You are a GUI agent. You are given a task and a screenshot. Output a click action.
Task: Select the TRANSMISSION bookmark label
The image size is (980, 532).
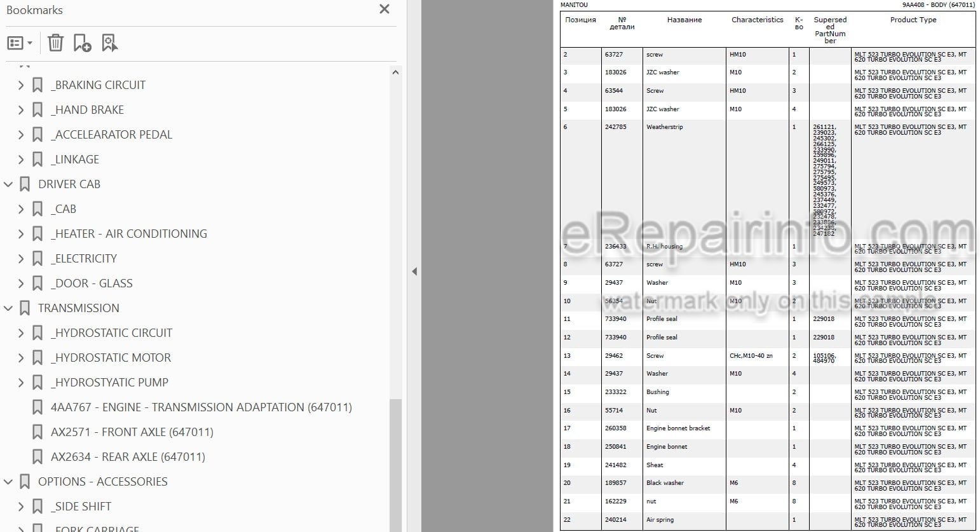[79, 308]
